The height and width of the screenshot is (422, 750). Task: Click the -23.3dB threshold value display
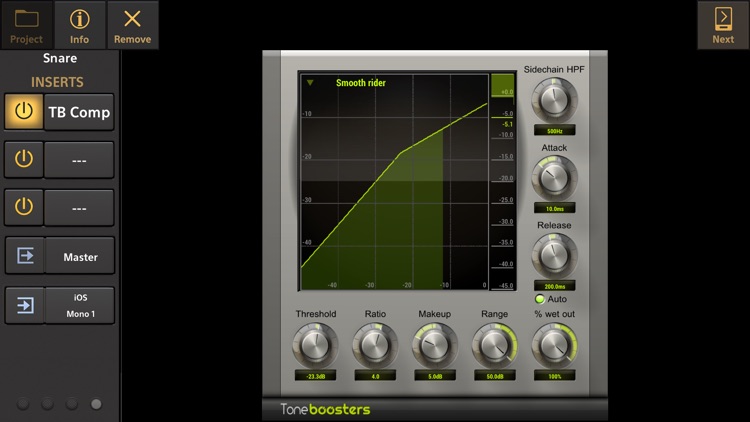[315, 376]
